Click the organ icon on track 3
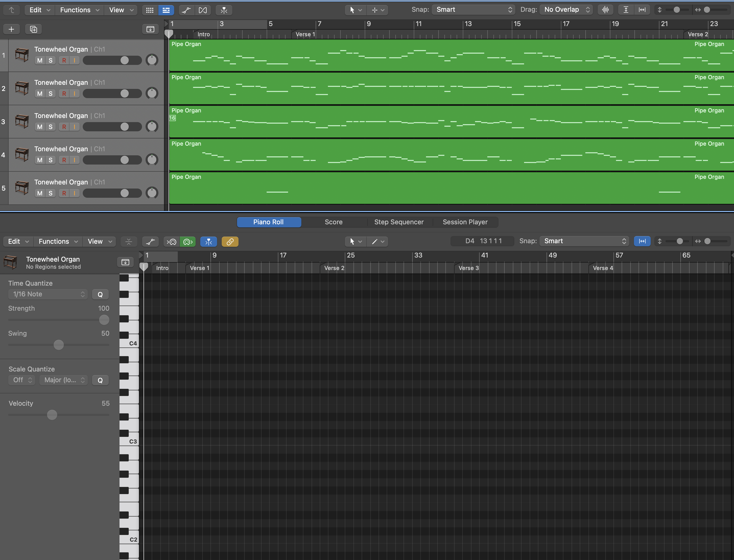734x560 pixels. coord(22,121)
